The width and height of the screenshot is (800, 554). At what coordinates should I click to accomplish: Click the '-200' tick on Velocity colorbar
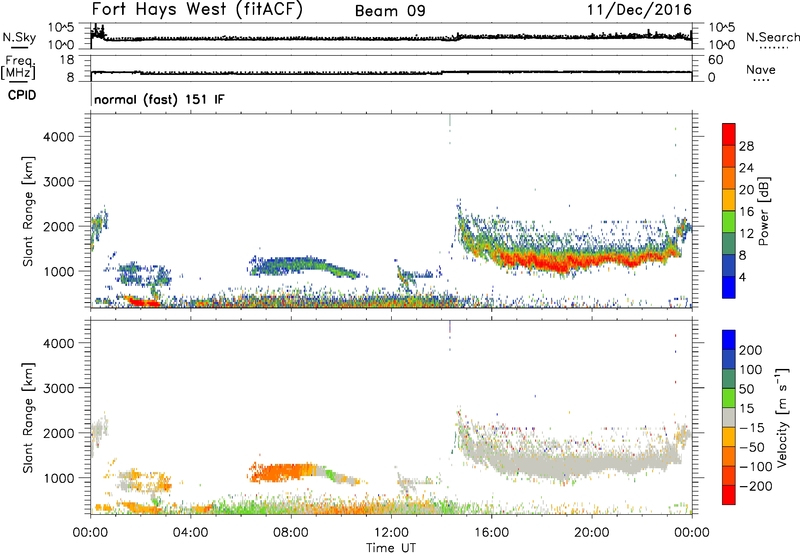pos(755,486)
